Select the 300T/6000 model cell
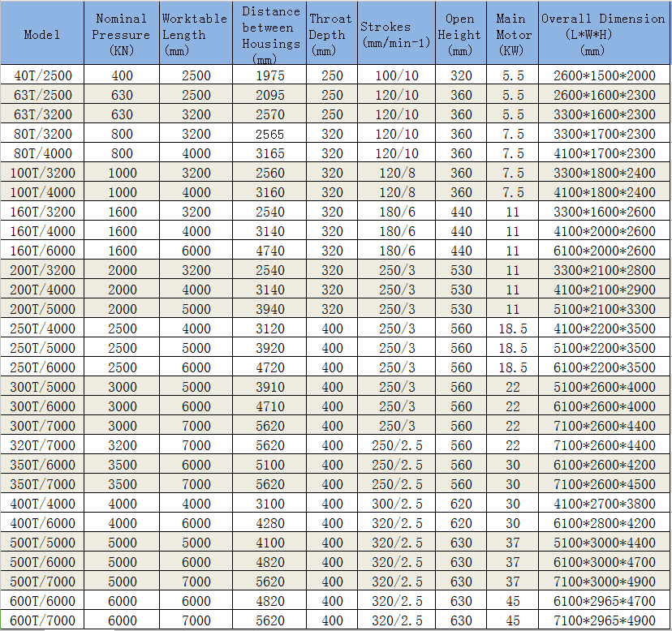672x631 pixels. pyautogui.click(x=43, y=406)
